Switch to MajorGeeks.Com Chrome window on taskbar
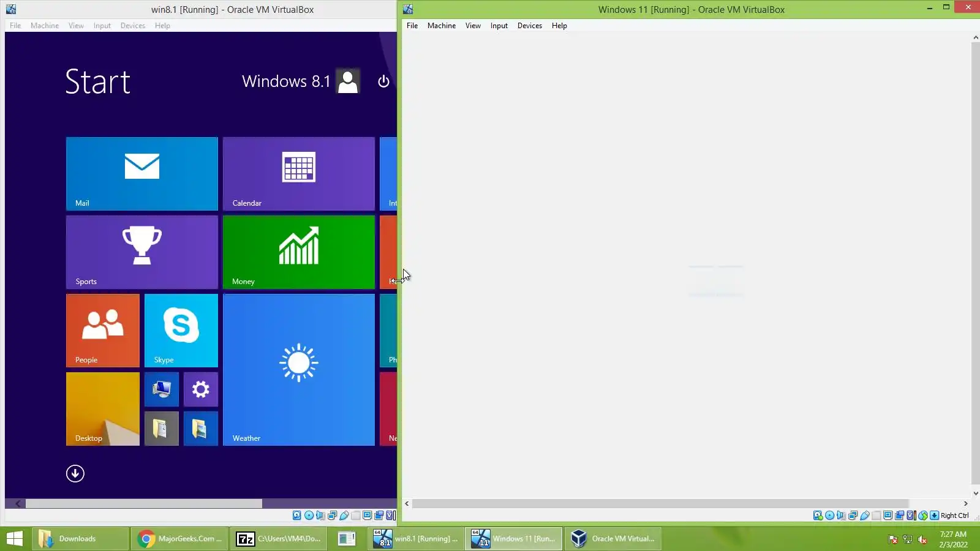This screenshot has height=551, width=980. click(179, 539)
